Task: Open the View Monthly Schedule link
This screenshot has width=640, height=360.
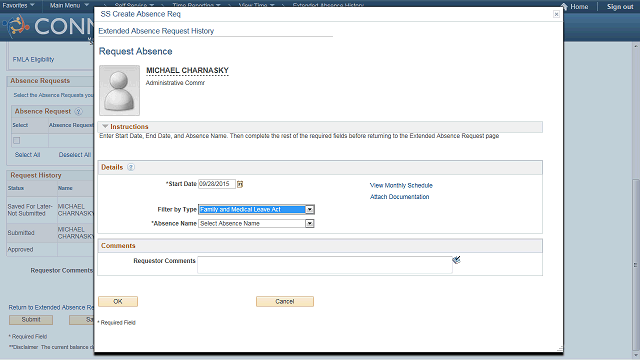Action: pyautogui.click(x=401, y=185)
